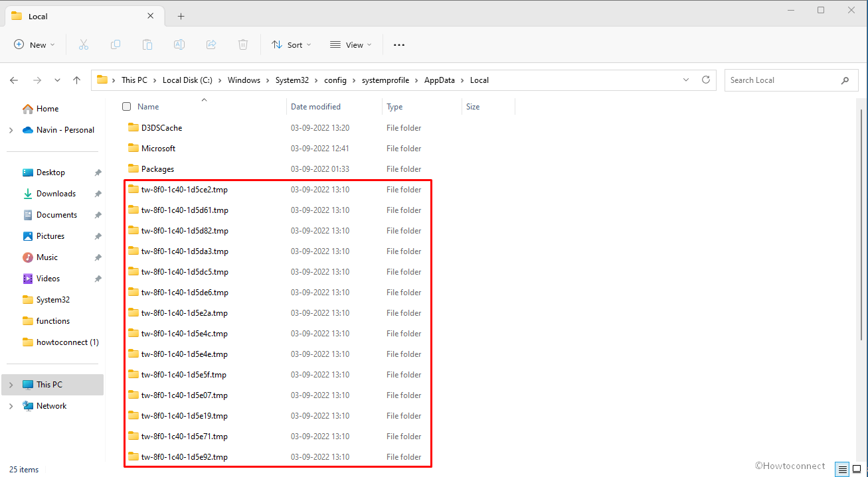Screen dimensions: 868x477
Task: Open the View dropdown
Action: (351, 44)
